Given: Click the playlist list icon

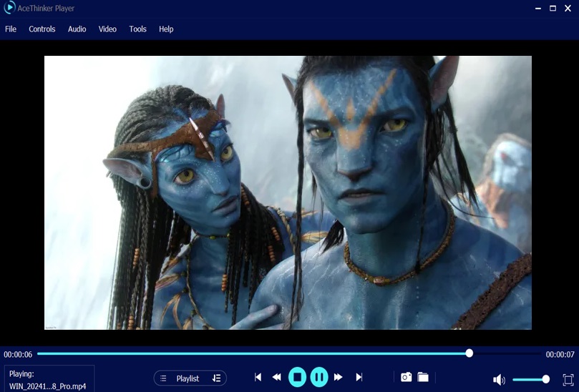Looking at the screenshot, I should [163, 378].
